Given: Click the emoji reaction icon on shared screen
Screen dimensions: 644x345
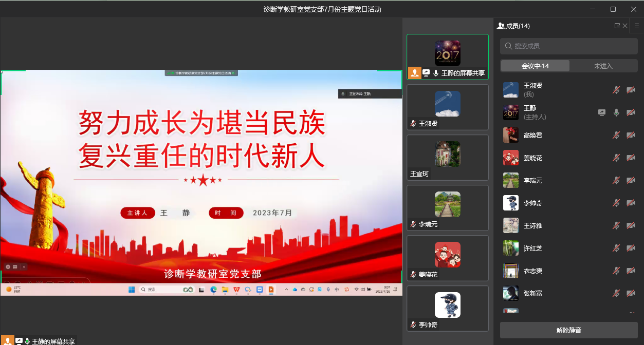Looking at the screenshot, I should (x=8, y=267).
